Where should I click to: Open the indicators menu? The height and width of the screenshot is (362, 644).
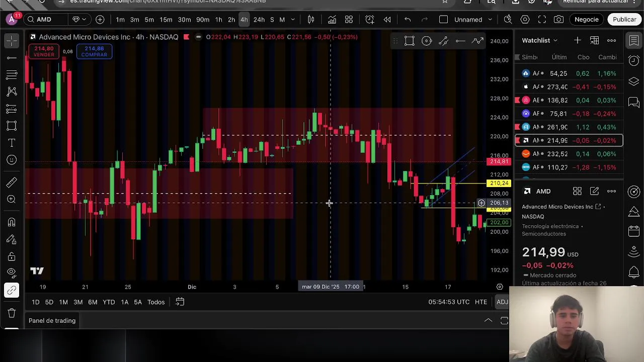[x=332, y=20]
